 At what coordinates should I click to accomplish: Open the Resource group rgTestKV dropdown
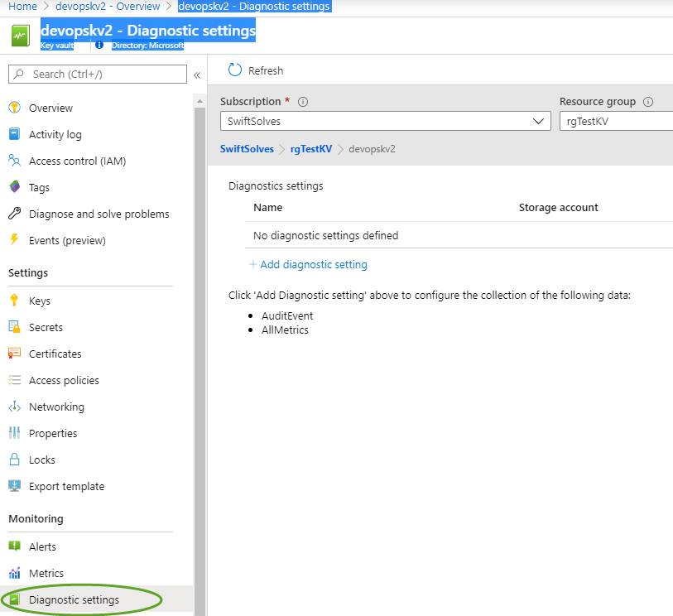(x=617, y=121)
